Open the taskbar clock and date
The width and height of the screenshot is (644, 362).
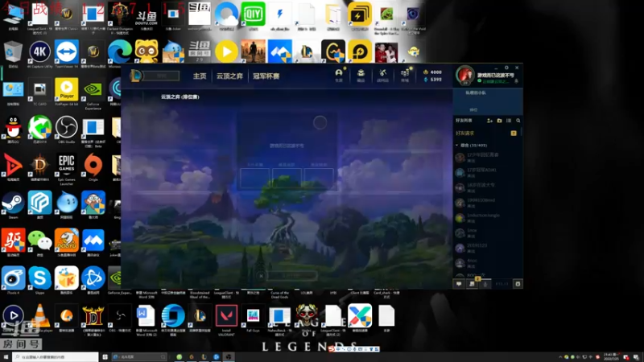[611, 356]
